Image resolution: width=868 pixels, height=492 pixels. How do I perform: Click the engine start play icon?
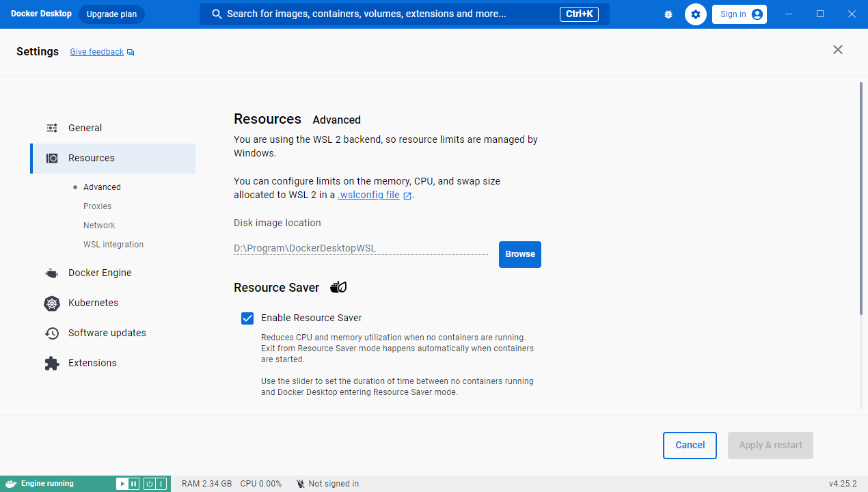[x=122, y=484]
